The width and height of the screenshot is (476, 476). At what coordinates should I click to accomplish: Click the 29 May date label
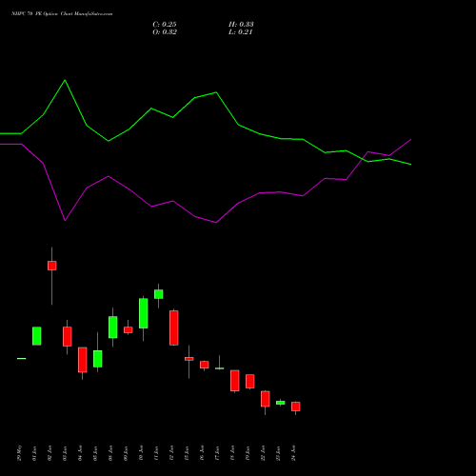pyautogui.click(x=19, y=453)
